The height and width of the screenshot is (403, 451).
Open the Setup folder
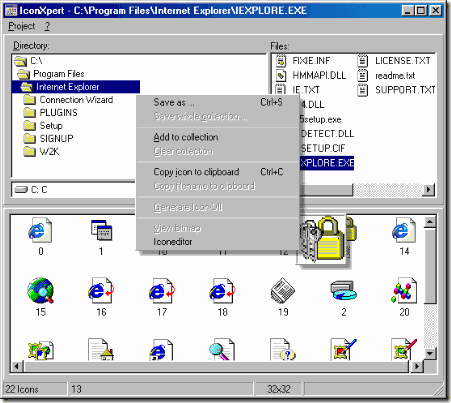43,126
